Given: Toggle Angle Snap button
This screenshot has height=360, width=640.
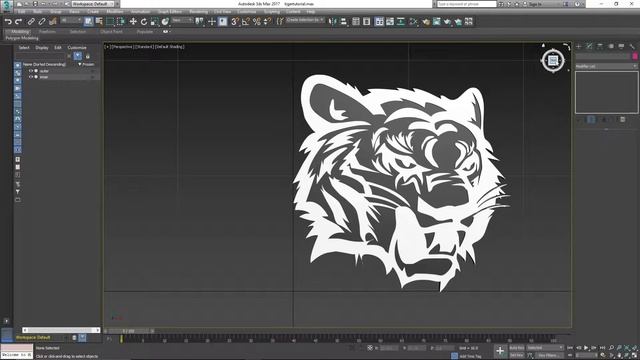Looking at the screenshot, I should 246,22.
